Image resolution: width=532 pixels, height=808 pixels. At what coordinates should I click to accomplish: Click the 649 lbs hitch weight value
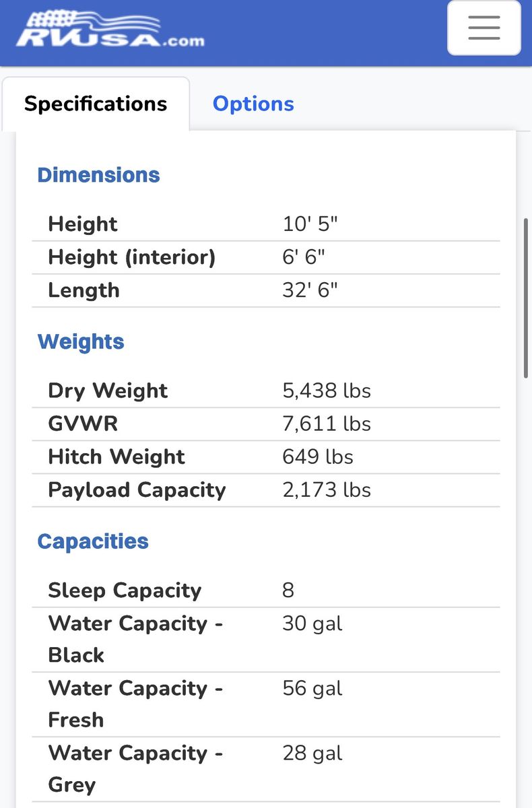(x=318, y=457)
